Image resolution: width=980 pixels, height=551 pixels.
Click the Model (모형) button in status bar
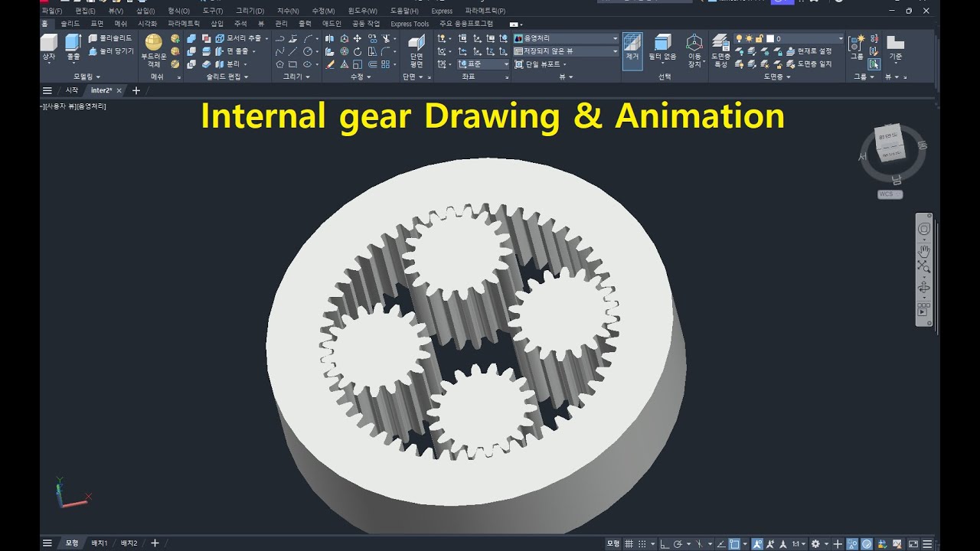pyautogui.click(x=613, y=543)
